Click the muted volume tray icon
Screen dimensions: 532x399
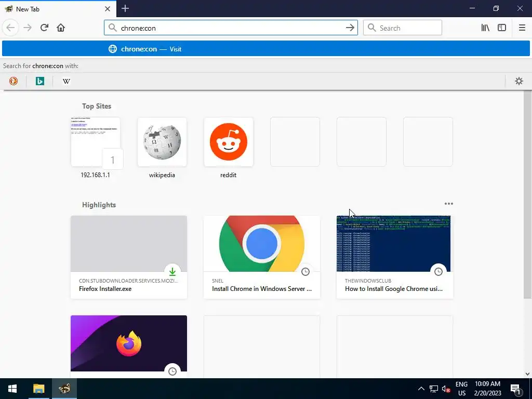[446, 389]
